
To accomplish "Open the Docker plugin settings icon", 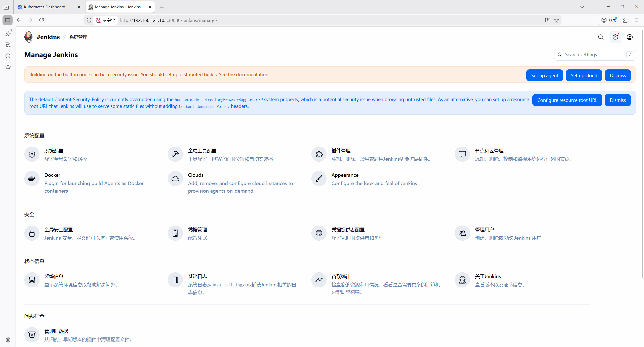I will click(x=32, y=179).
